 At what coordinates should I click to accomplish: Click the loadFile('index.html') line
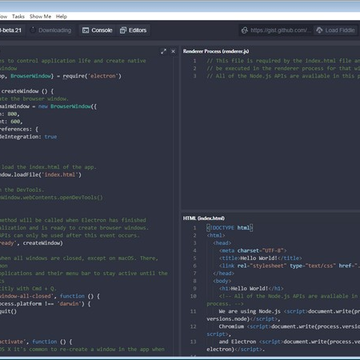click(x=41, y=175)
